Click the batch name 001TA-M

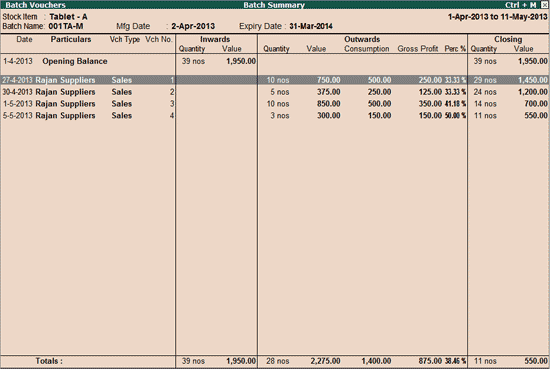[66, 26]
